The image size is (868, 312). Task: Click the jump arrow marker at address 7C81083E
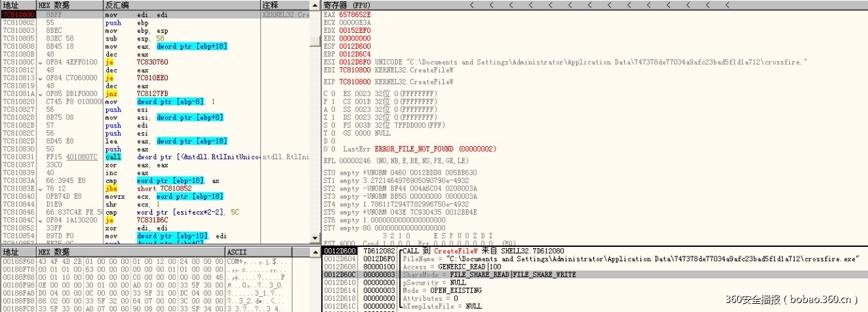(x=40, y=188)
